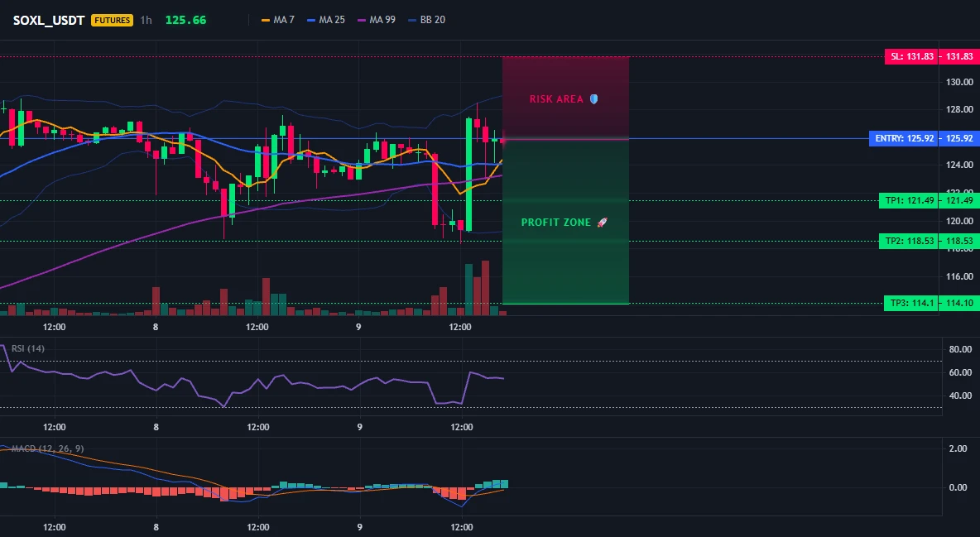Viewport: 980px width, 537px height.
Task: Click the 124.00 value on the price axis
Action: [x=959, y=165]
